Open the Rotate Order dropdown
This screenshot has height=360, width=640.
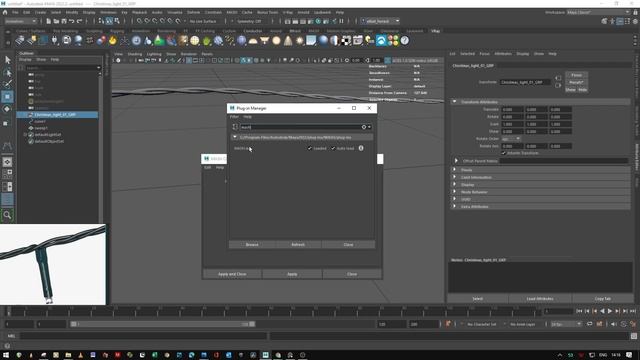click(511, 139)
